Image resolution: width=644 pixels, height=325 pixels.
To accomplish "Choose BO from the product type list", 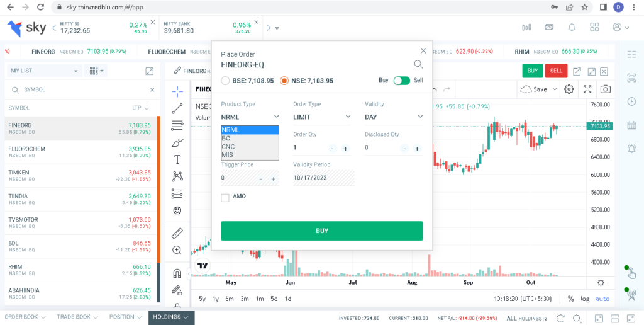I will pyautogui.click(x=250, y=138).
